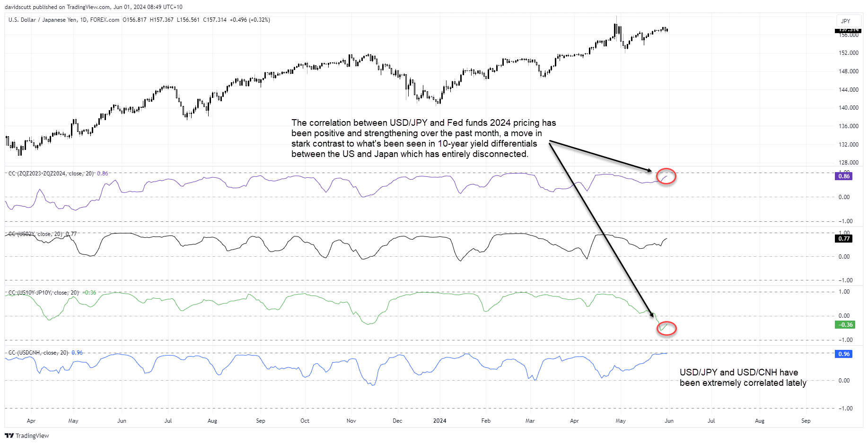Screen dimensions: 868x444
Task: Click the 0.00 axis label in USDCNH pane
Action: [844, 381]
